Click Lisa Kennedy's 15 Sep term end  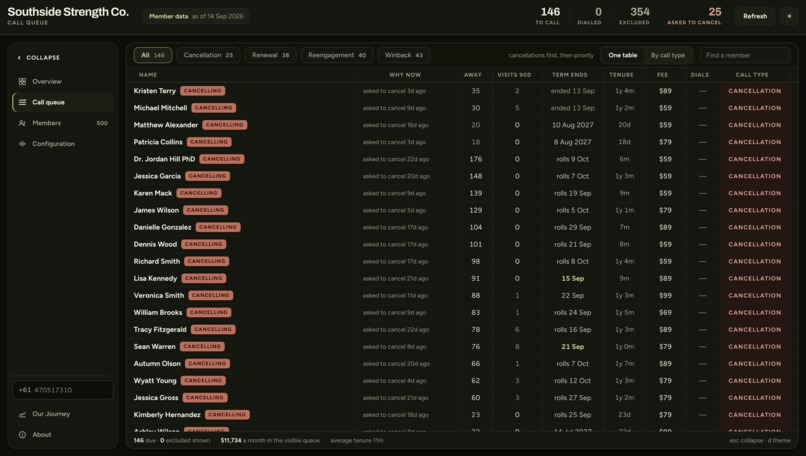572,278
